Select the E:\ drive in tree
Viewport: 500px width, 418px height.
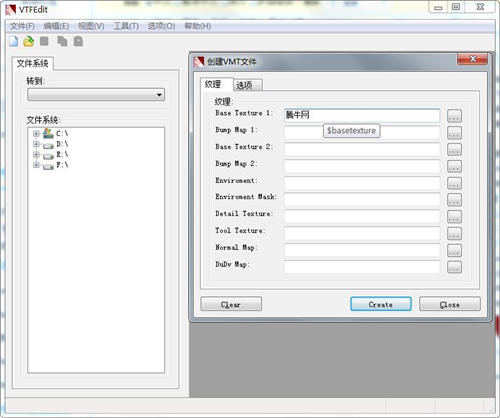point(62,154)
